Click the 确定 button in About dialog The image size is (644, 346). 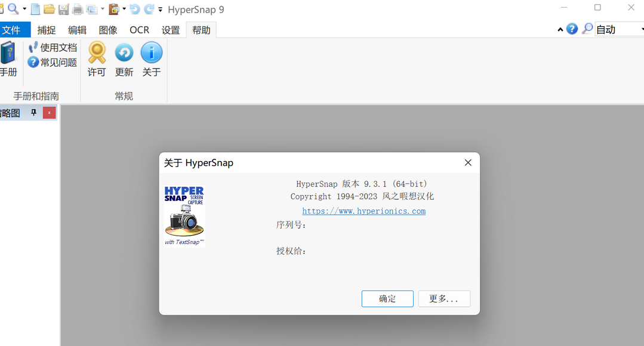coord(387,299)
